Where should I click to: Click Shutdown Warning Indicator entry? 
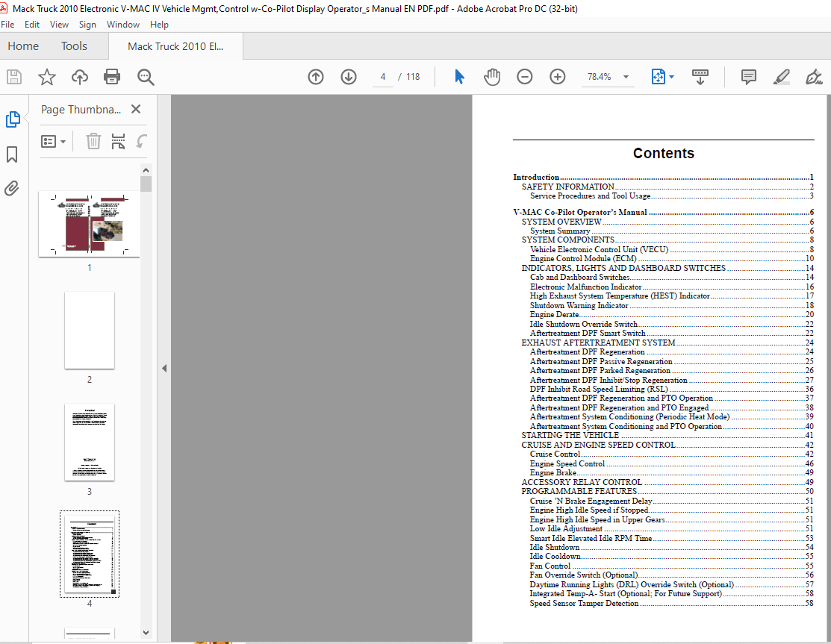(671, 305)
